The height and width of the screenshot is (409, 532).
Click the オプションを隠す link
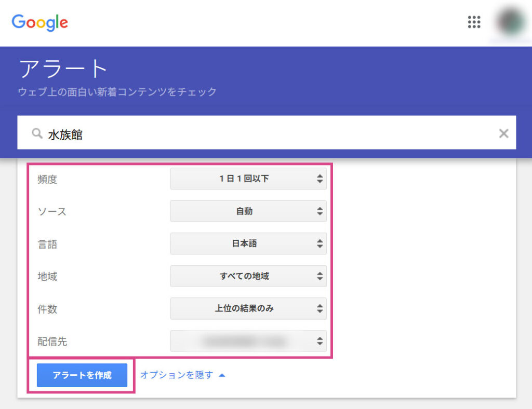tap(177, 375)
